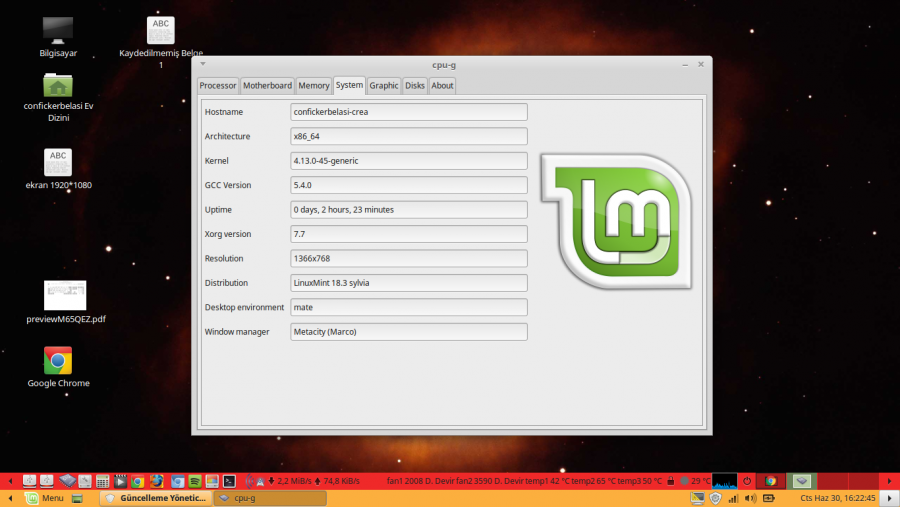Click the calculator launcher icon
This screenshot has width=900, height=507.
pyautogui.click(x=102, y=481)
